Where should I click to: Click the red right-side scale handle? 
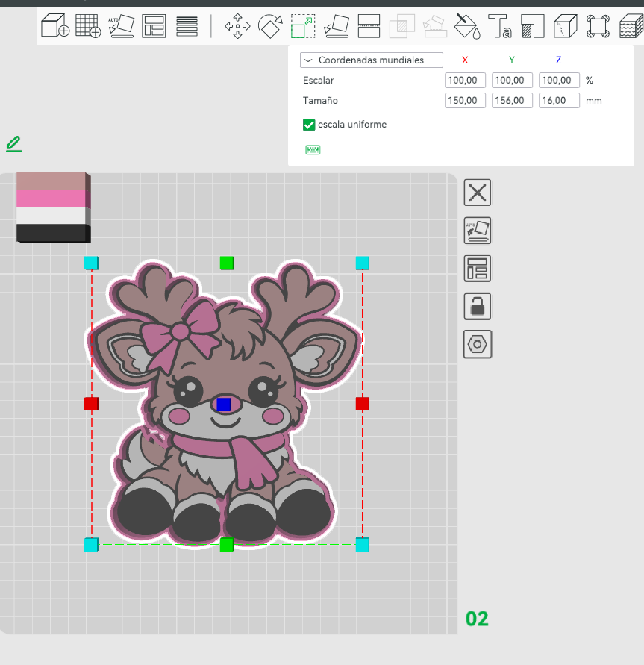[362, 404]
